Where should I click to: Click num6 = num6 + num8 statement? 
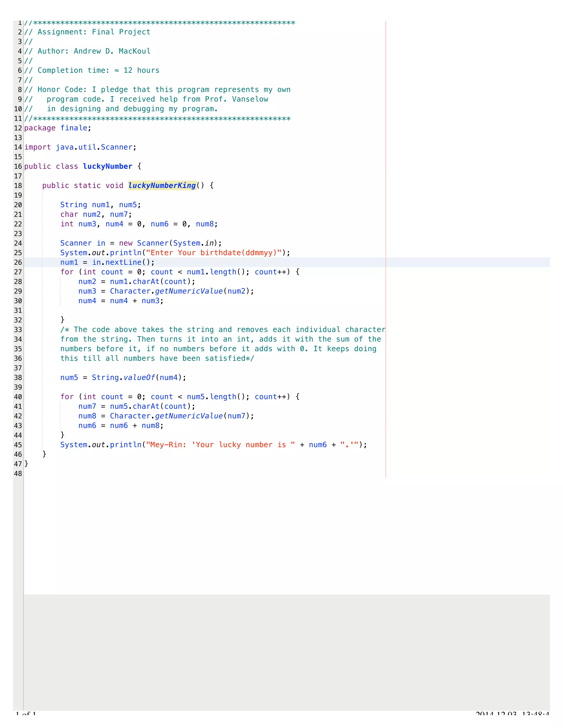pyautogui.click(x=121, y=426)
